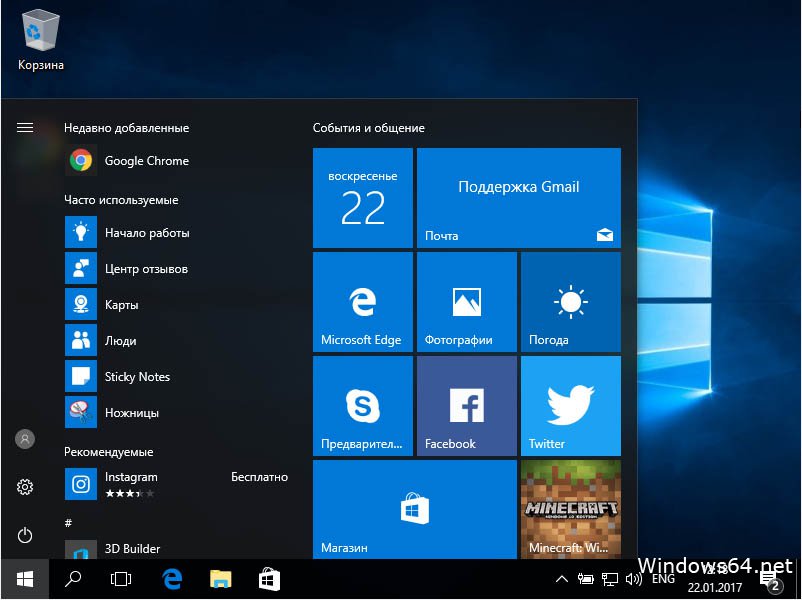This screenshot has width=802, height=600.
Task: Open the volume speaker tray icon
Action: [633, 579]
